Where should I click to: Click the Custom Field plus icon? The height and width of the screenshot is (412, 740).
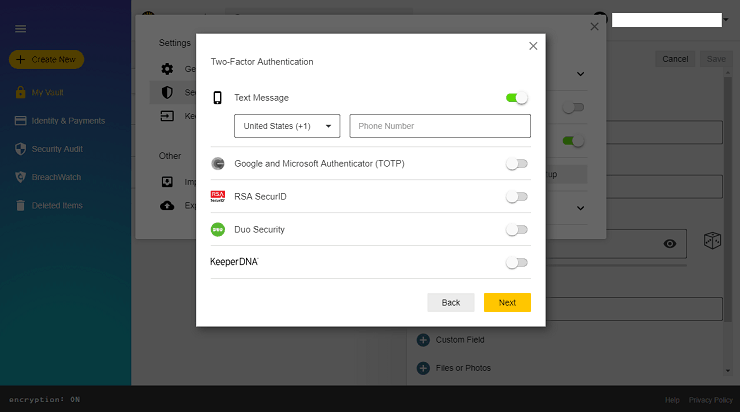pos(422,340)
